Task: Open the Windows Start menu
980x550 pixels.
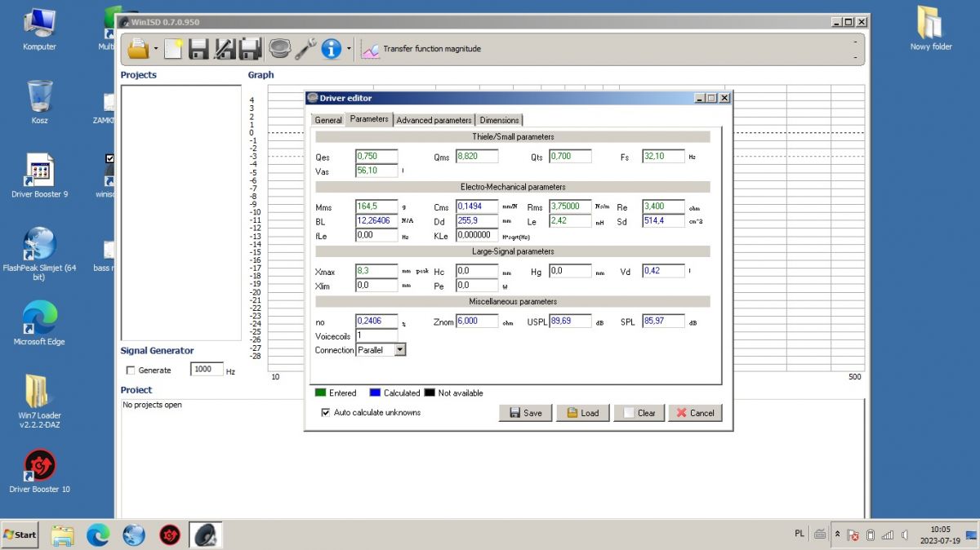Action: point(20,534)
